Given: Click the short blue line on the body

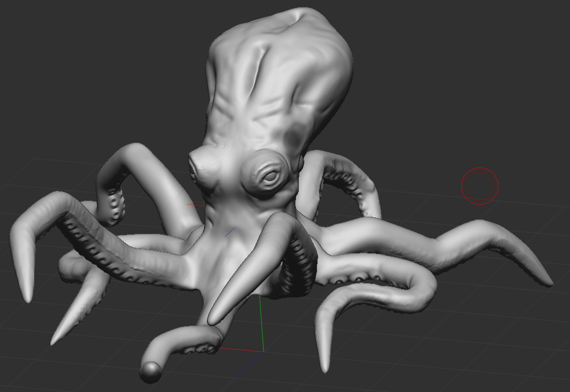Looking at the screenshot, I should tap(230, 232).
